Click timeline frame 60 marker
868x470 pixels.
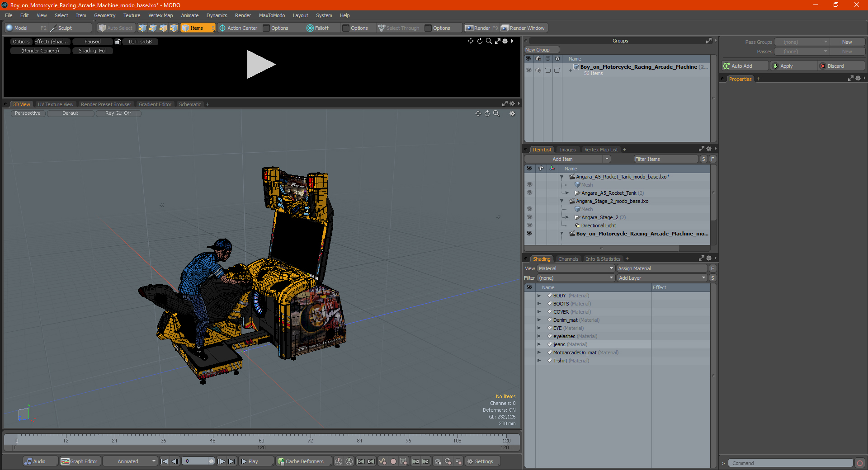(x=261, y=440)
